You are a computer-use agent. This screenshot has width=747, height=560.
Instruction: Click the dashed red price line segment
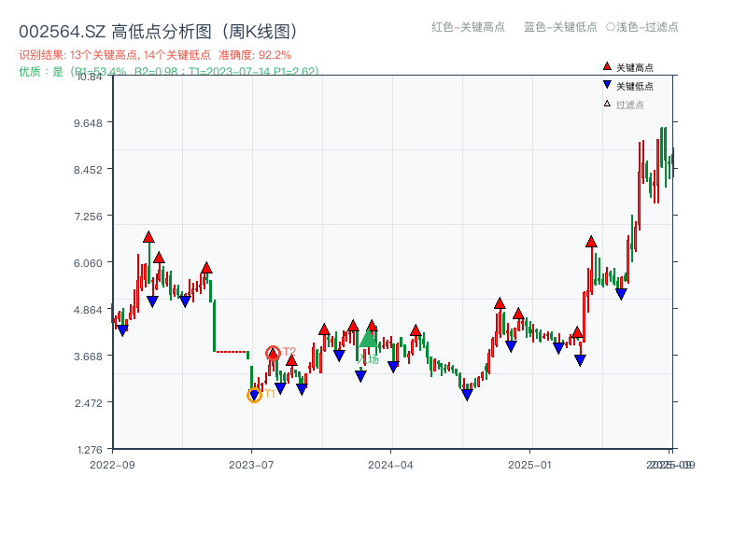tap(229, 352)
